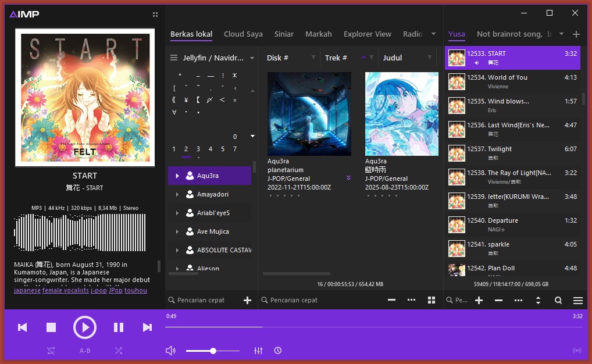Select ABSOLUTE CASTAV artist row
The height and width of the screenshot is (364, 592).
tap(209, 250)
